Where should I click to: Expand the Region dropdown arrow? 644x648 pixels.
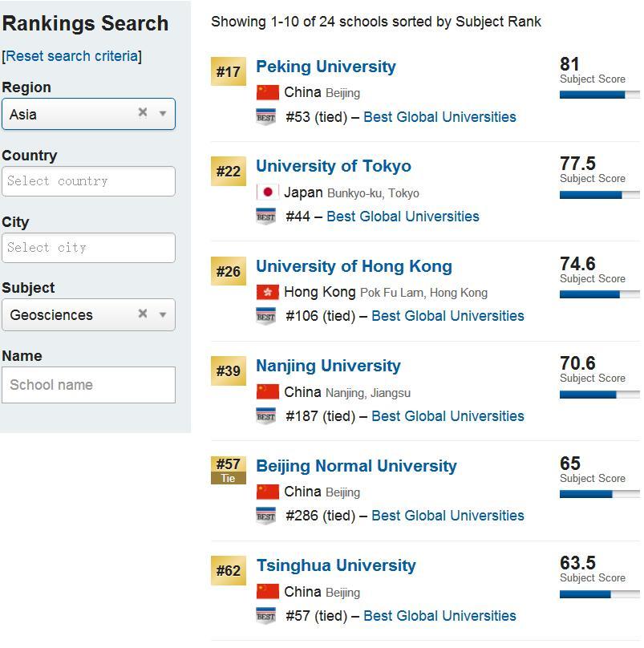coord(163,114)
